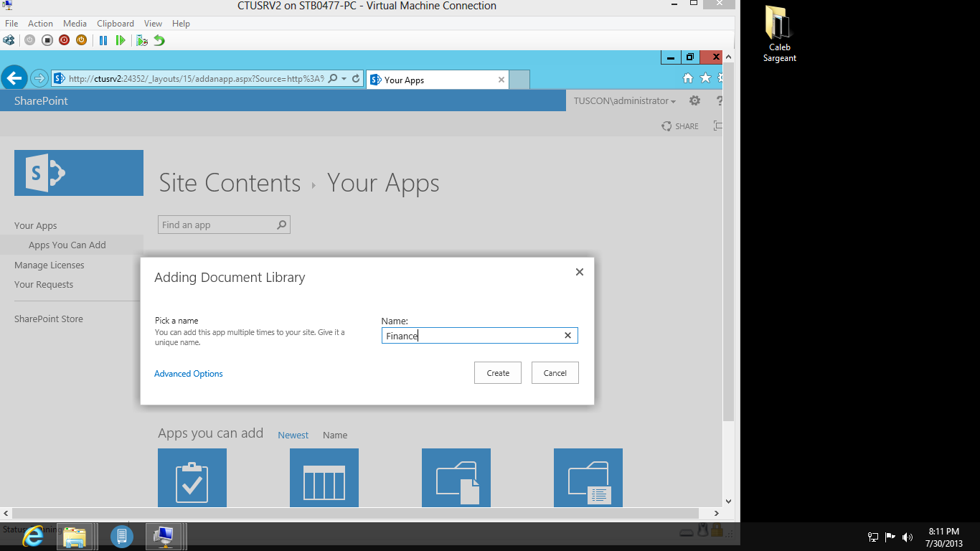The height and width of the screenshot is (551, 980).
Task: Click the browser Back arrow button
Action: [x=14, y=78]
